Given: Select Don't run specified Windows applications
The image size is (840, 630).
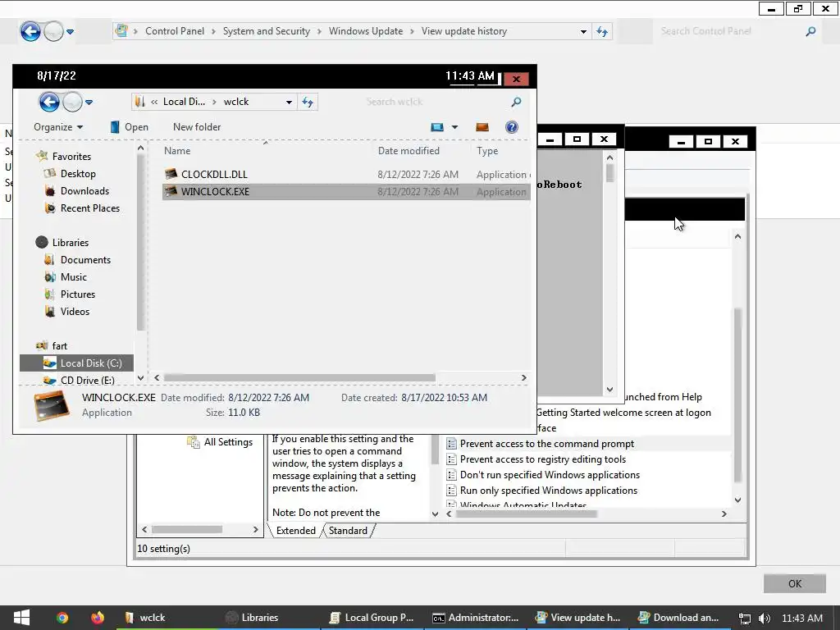Looking at the screenshot, I should 550,475.
